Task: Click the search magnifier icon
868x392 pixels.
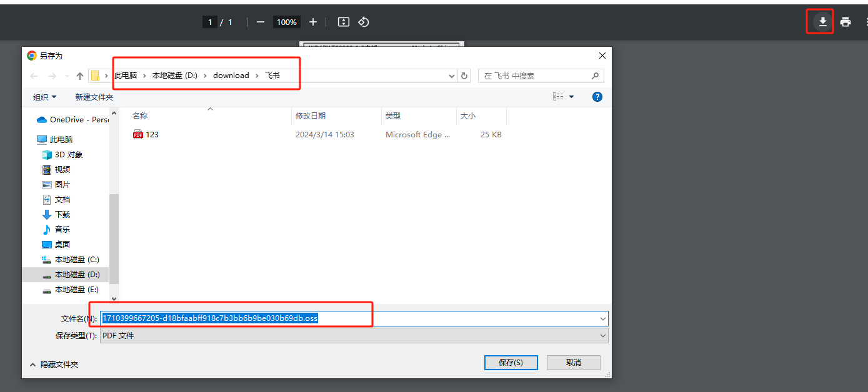Action: click(x=595, y=76)
